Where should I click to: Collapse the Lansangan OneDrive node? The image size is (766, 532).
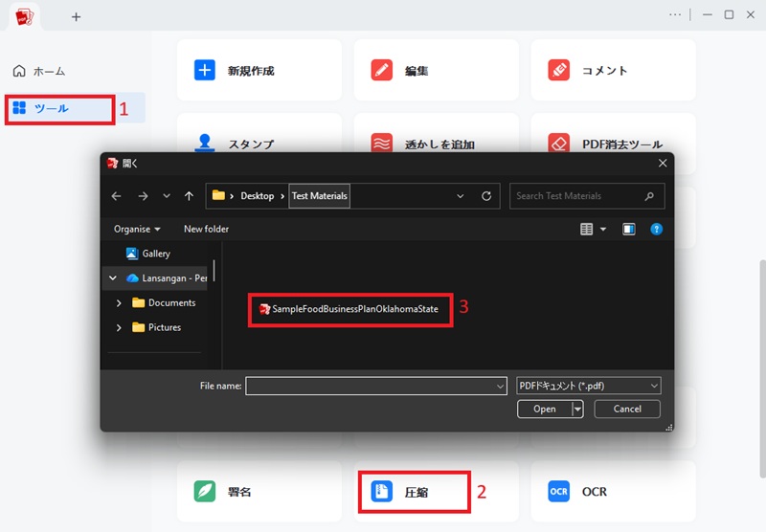pos(113,278)
